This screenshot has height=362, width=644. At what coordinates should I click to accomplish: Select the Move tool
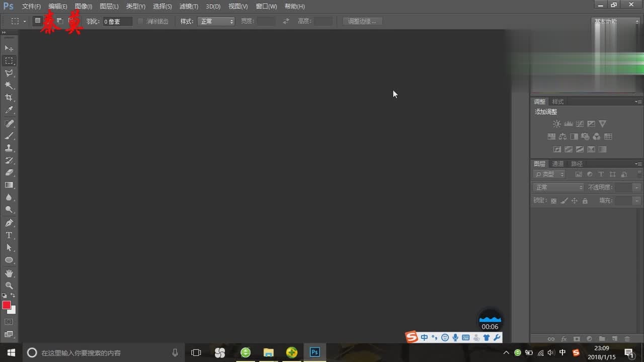point(9,48)
